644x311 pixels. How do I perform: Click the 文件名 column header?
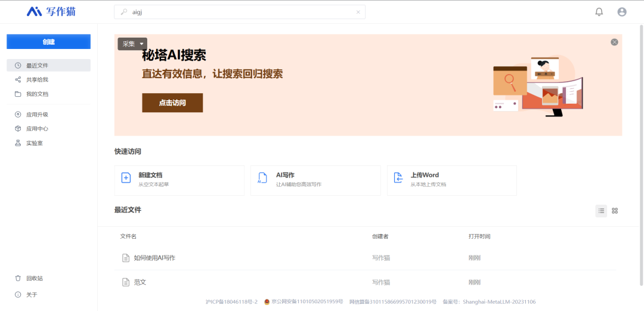(x=128, y=236)
